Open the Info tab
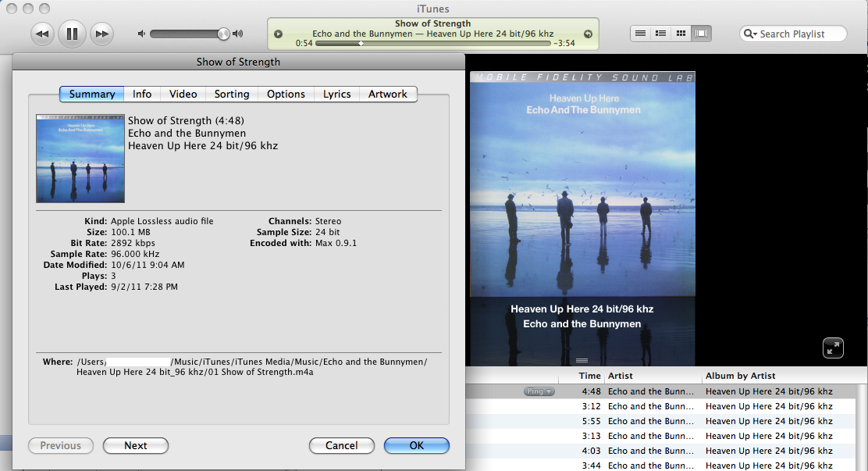The image size is (868, 471). point(142,95)
